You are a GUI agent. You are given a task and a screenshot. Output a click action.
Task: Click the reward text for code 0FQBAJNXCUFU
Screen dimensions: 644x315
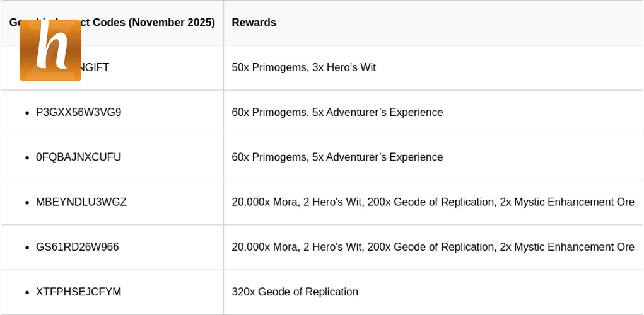pos(337,157)
